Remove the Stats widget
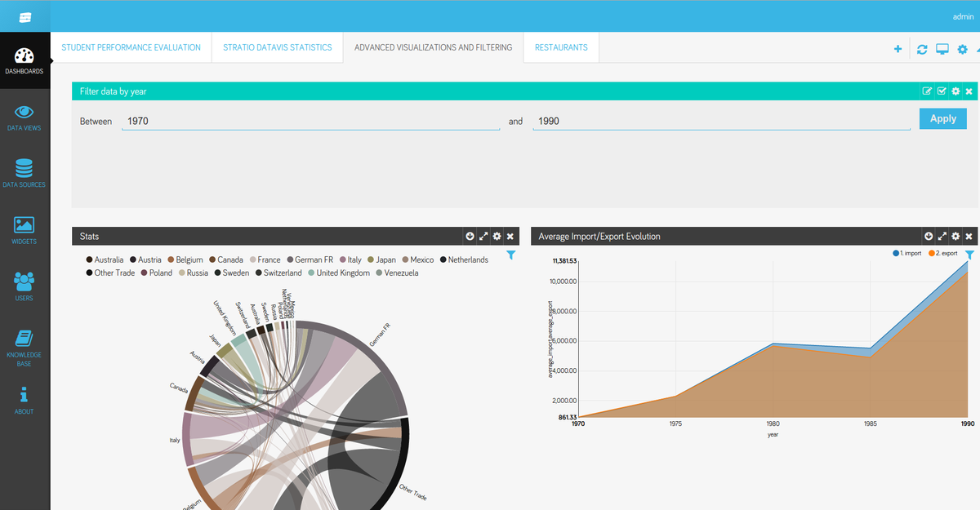The height and width of the screenshot is (510, 980). [x=510, y=236]
